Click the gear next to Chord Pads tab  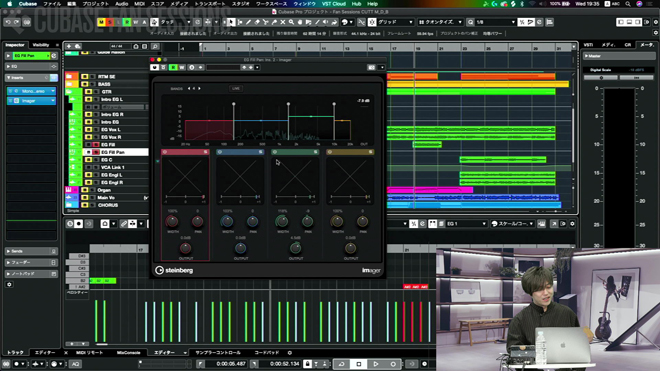(290, 353)
